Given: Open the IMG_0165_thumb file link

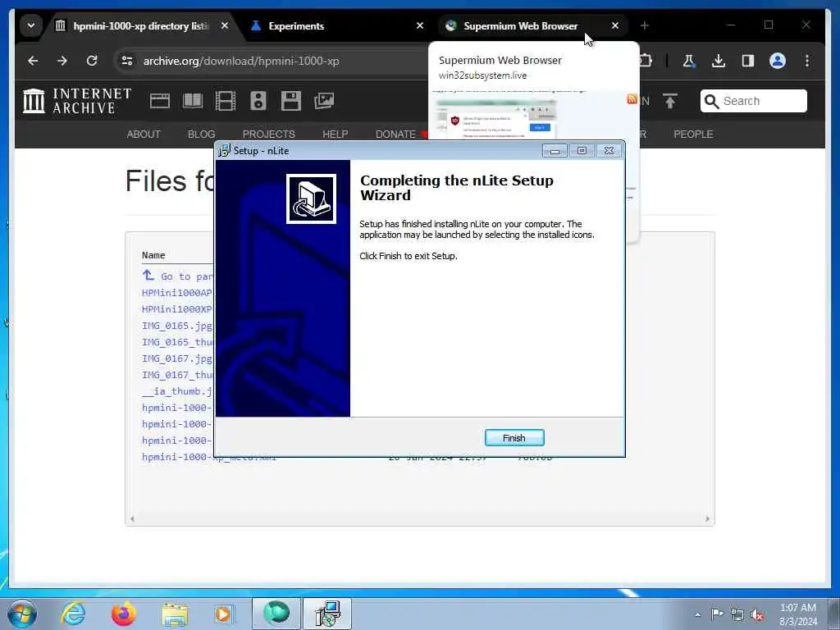Looking at the screenshot, I should point(177,342).
